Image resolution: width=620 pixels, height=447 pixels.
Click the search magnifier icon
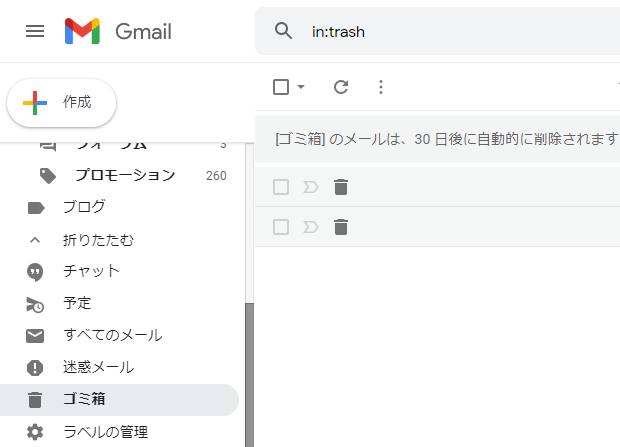click(284, 31)
